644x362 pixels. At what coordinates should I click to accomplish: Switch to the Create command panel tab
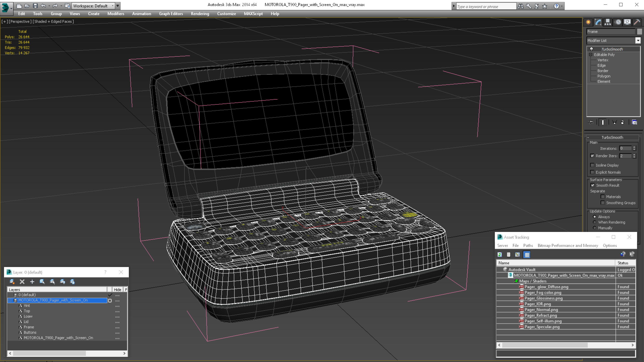(588, 22)
